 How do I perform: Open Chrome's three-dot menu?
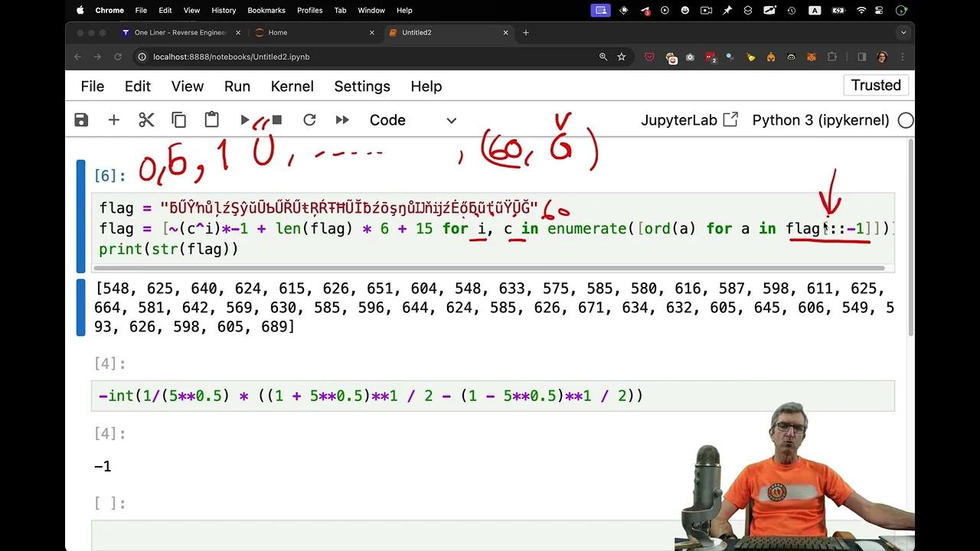click(x=902, y=57)
